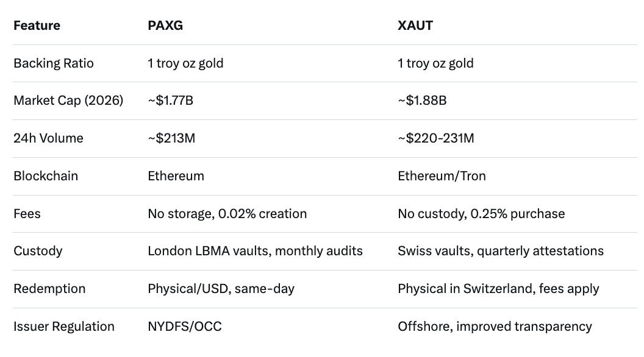The height and width of the screenshot is (357, 644).
Task: Click the ~$1.88B market cap value
Action: point(422,101)
